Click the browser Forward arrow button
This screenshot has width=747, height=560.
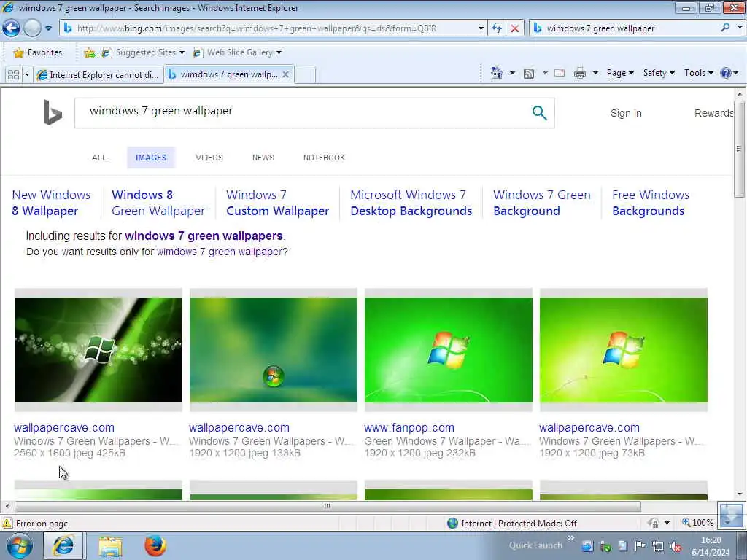pos(32,28)
